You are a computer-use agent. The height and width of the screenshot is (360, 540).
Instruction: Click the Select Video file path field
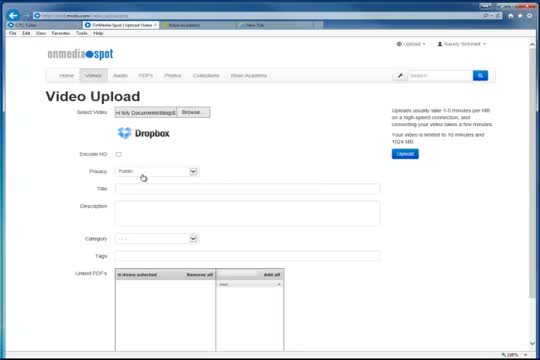point(146,112)
